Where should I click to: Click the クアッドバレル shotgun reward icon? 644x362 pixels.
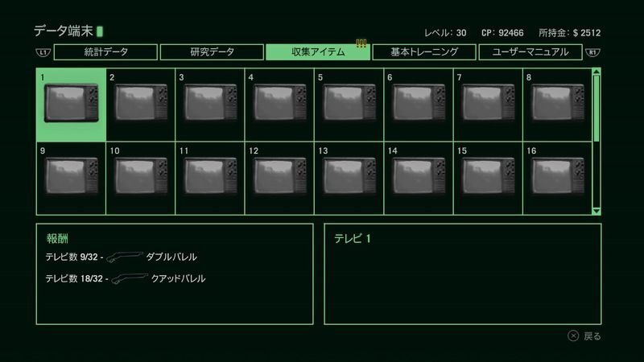[x=128, y=278]
